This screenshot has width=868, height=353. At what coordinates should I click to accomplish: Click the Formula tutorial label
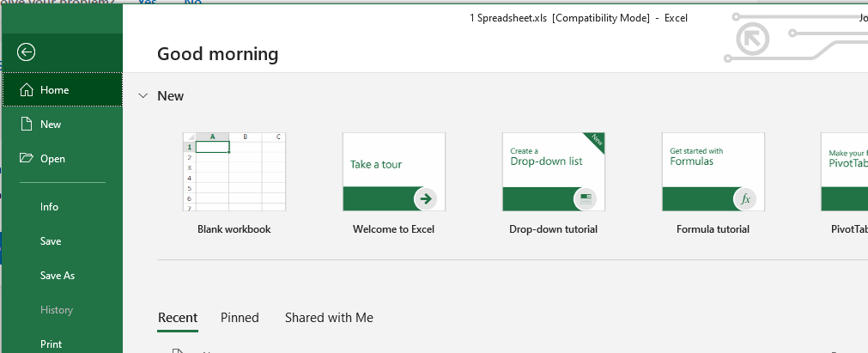pyautogui.click(x=713, y=229)
